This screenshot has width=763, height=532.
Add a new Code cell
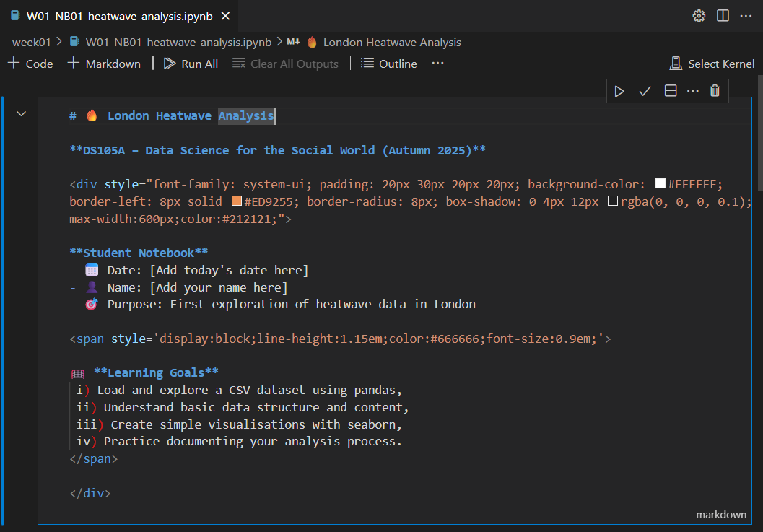tap(30, 64)
